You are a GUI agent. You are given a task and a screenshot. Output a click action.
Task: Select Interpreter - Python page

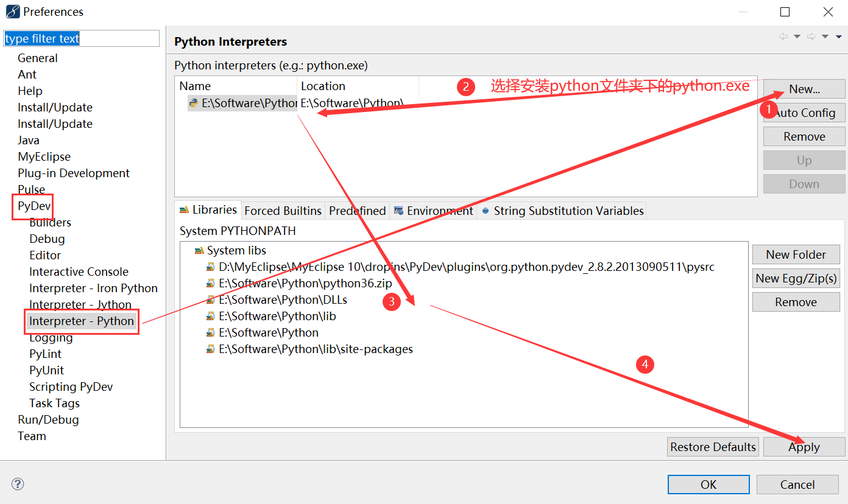82,321
